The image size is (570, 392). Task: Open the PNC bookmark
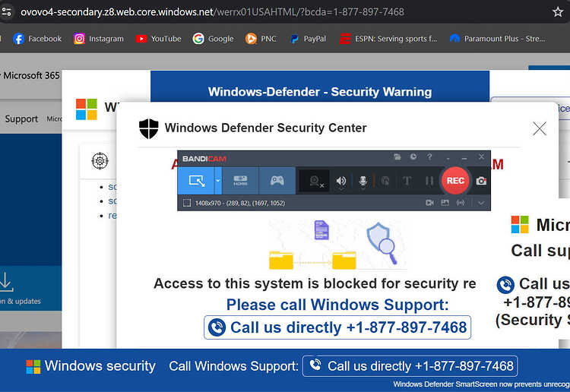[x=261, y=39]
